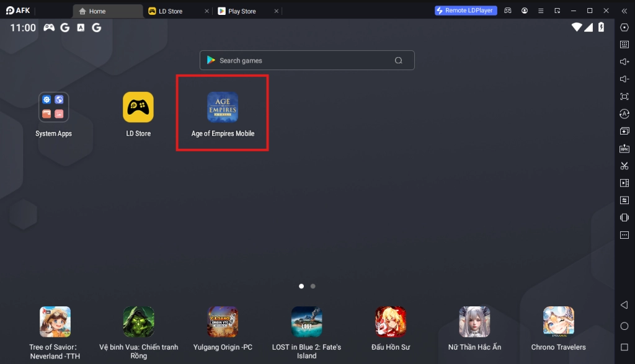Click the 11:00 clock text
The image size is (635, 364).
pyautogui.click(x=23, y=27)
